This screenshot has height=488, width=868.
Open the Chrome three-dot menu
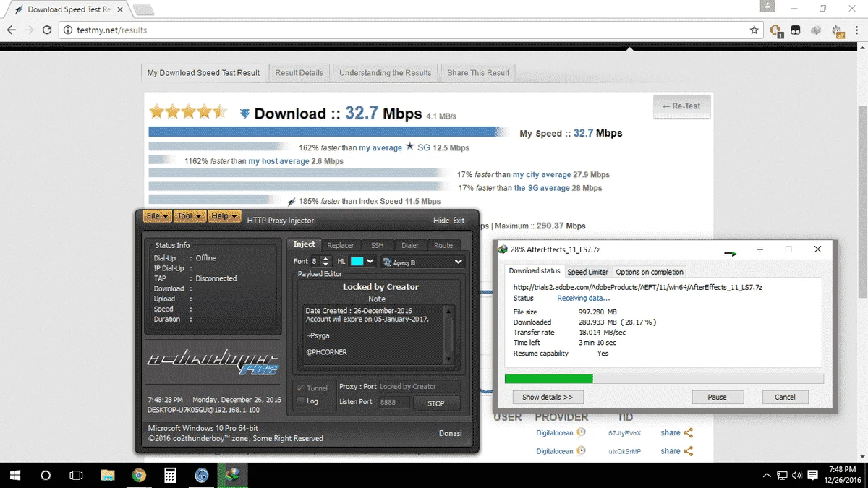[x=856, y=30]
